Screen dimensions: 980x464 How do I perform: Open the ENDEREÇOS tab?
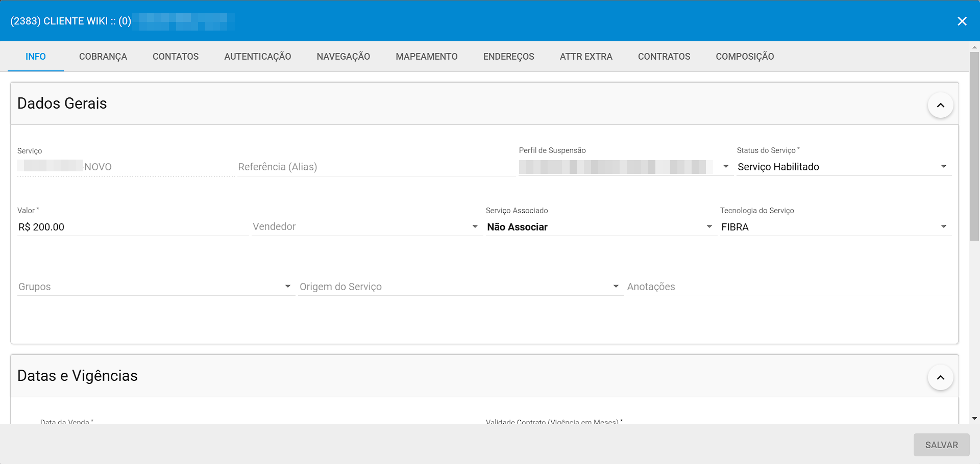pos(509,57)
